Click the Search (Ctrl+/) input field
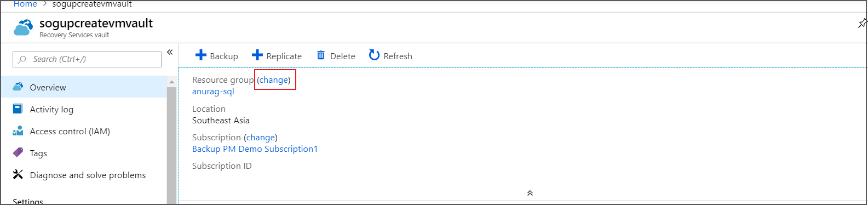The width and height of the screenshot is (868, 205). point(87,59)
